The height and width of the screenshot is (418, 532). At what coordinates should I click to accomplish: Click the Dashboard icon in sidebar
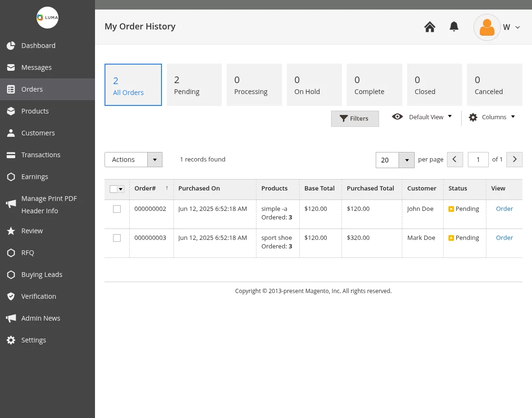click(x=11, y=46)
